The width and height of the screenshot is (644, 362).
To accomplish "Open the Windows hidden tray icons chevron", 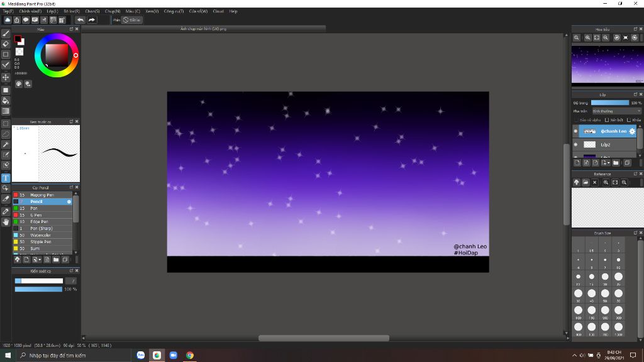I will click(574, 356).
